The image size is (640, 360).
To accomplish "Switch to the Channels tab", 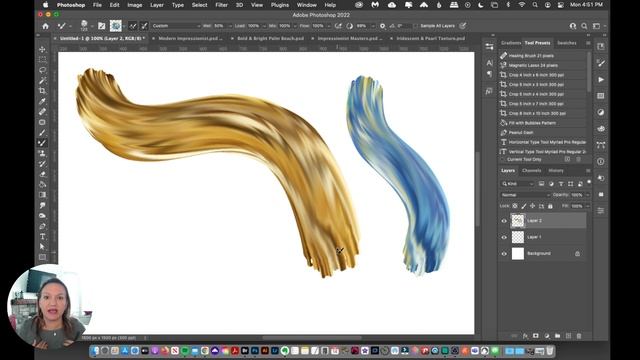I will (x=531, y=171).
